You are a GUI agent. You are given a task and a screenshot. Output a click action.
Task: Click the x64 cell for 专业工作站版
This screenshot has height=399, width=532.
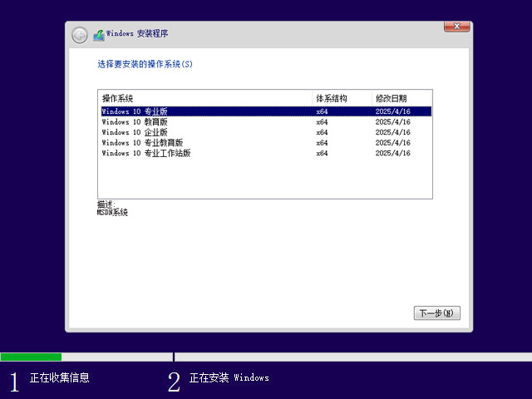[x=322, y=153]
